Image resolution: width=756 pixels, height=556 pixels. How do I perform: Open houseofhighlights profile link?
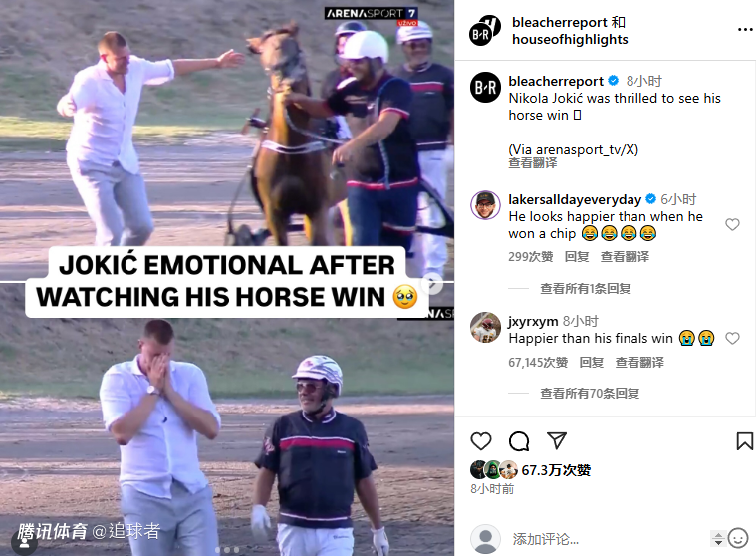[570, 39]
